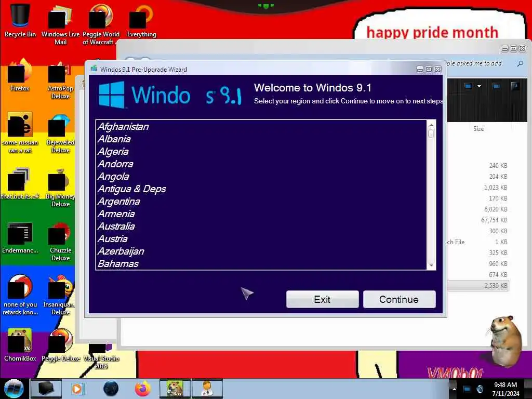532x399 pixels.
Task: Click the power-style tray icon beside the clock
Action: pyautogui.click(x=480, y=389)
